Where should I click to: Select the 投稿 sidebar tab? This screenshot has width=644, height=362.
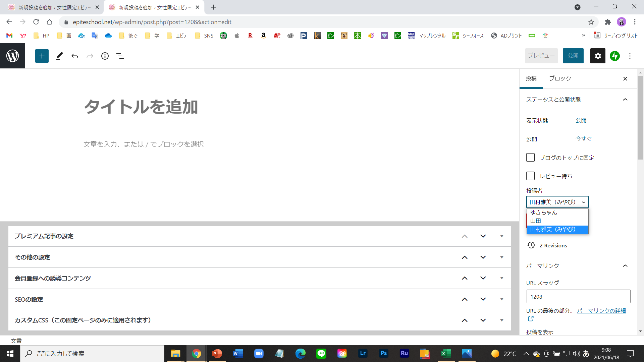pos(531,78)
